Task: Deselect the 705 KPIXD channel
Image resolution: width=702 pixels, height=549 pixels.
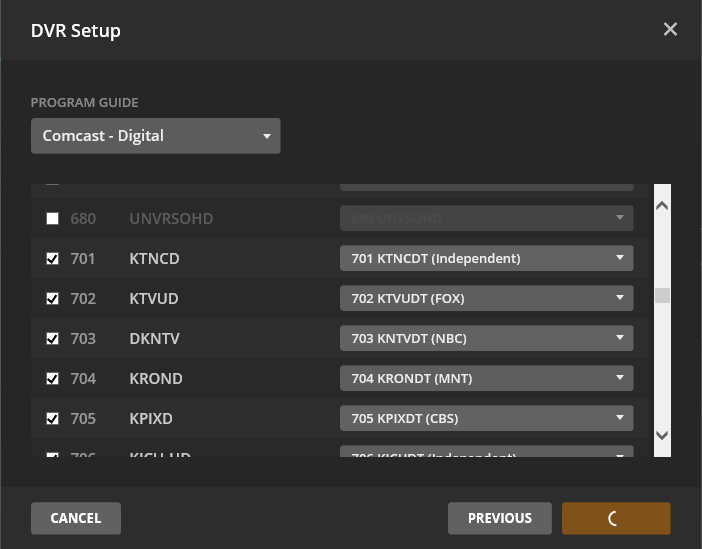Action: 53,419
